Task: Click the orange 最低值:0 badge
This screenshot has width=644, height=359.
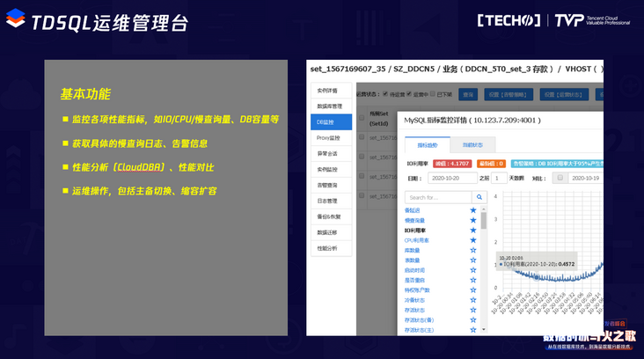Action: pyautogui.click(x=491, y=164)
